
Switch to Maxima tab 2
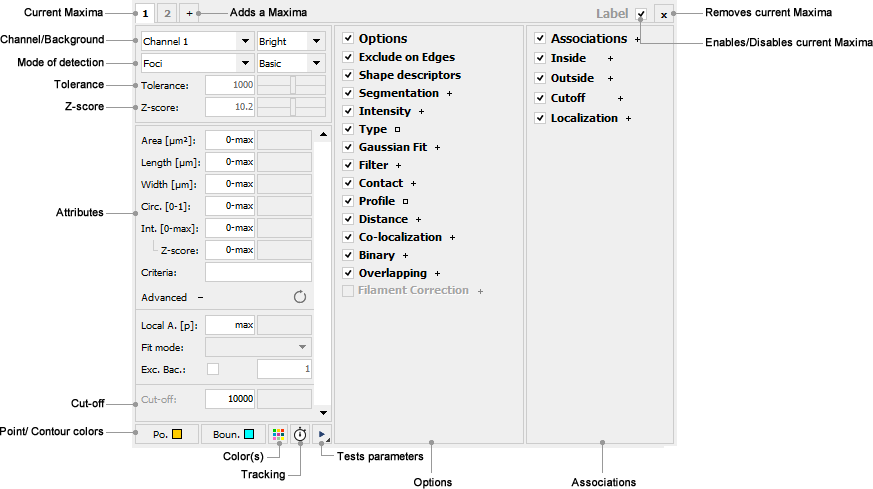(167, 14)
